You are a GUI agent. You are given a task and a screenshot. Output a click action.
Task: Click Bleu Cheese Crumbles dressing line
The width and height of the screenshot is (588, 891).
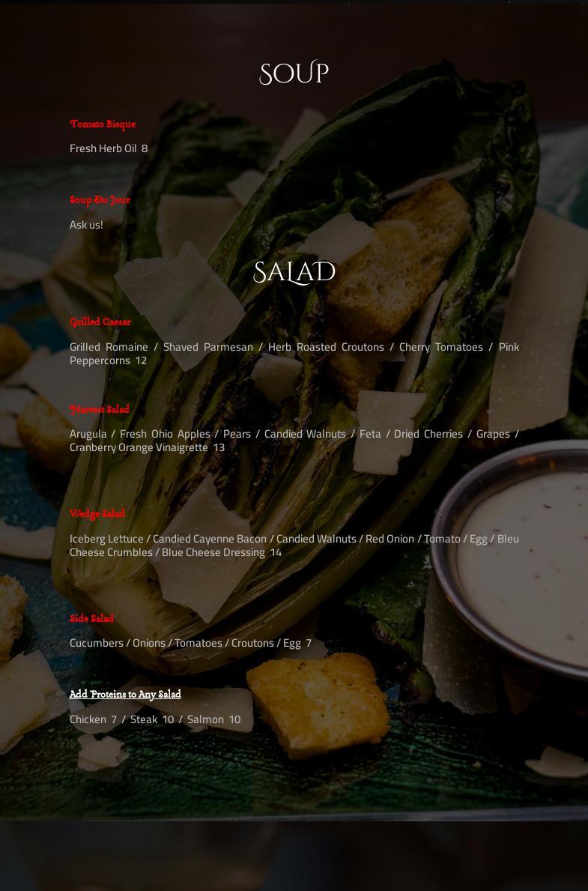point(175,552)
